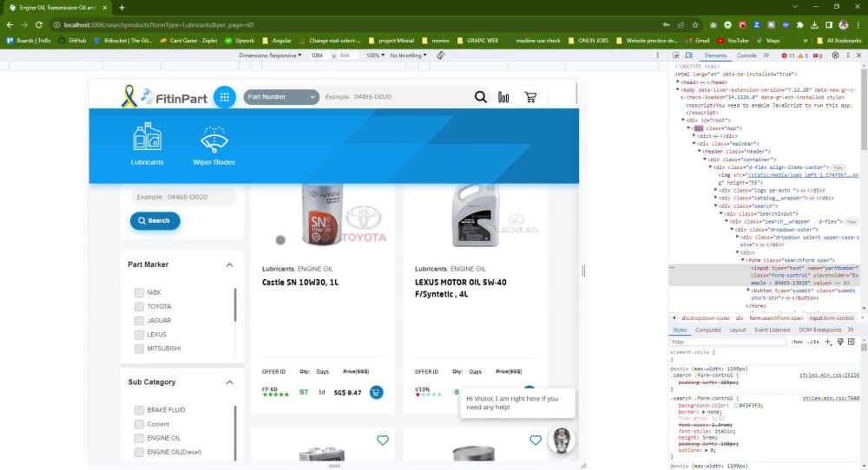Open DevTools settings gear

(835, 55)
